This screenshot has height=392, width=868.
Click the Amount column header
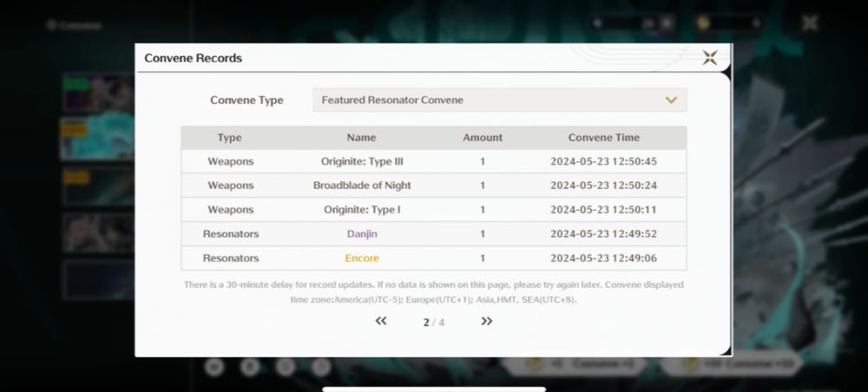483,138
